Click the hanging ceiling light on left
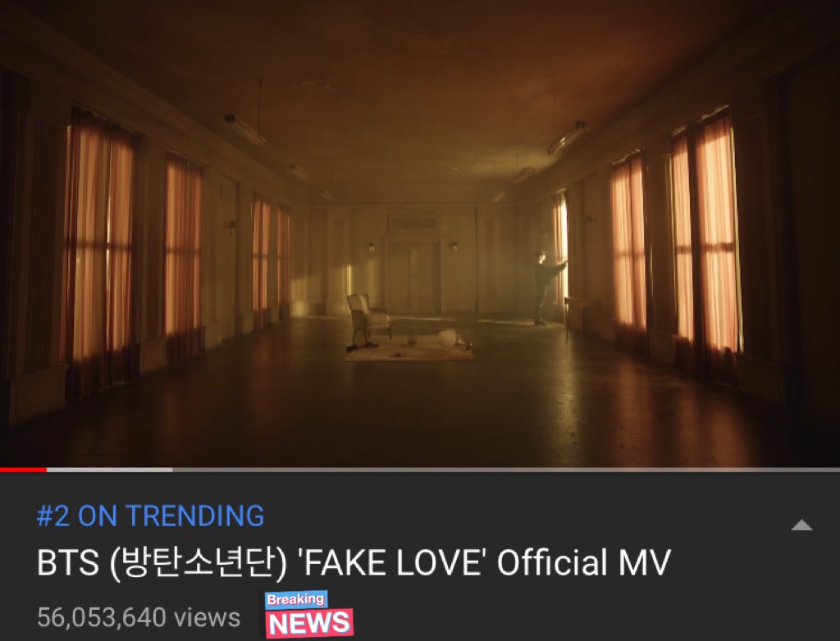 [246, 129]
